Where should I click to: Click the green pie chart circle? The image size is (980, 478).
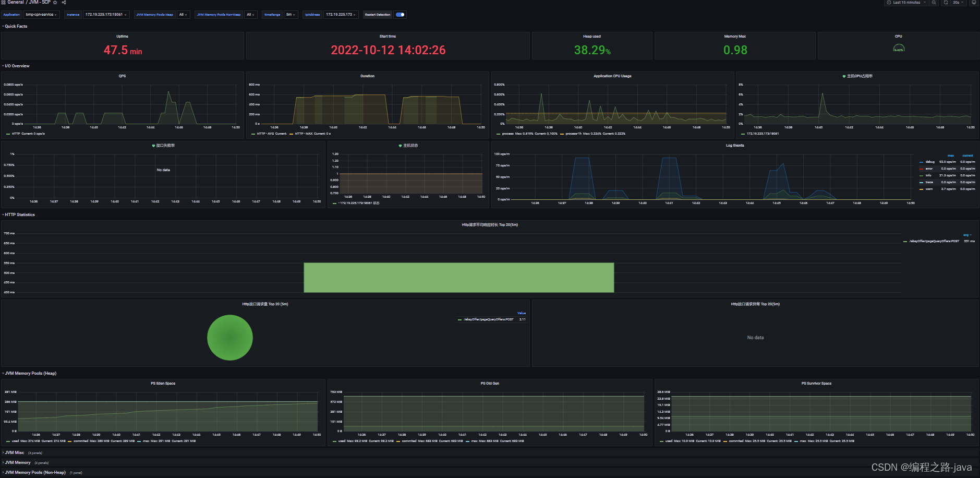tap(230, 338)
